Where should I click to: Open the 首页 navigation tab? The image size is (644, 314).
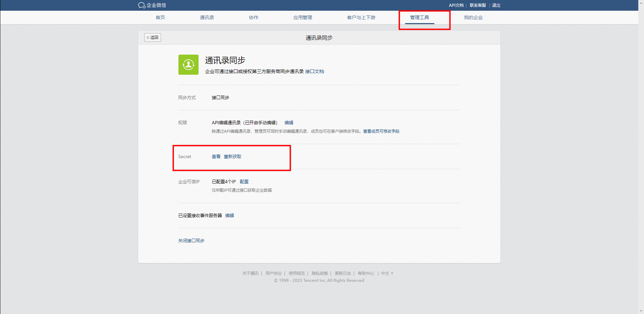pyautogui.click(x=160, y=17)
